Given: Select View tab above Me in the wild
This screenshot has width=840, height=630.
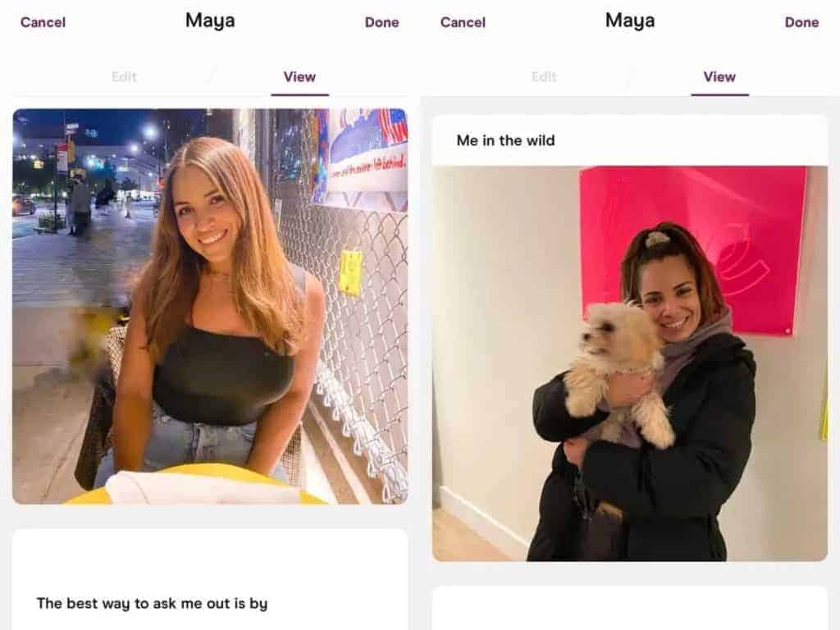Looking at the screenshot, I should 719,76.
